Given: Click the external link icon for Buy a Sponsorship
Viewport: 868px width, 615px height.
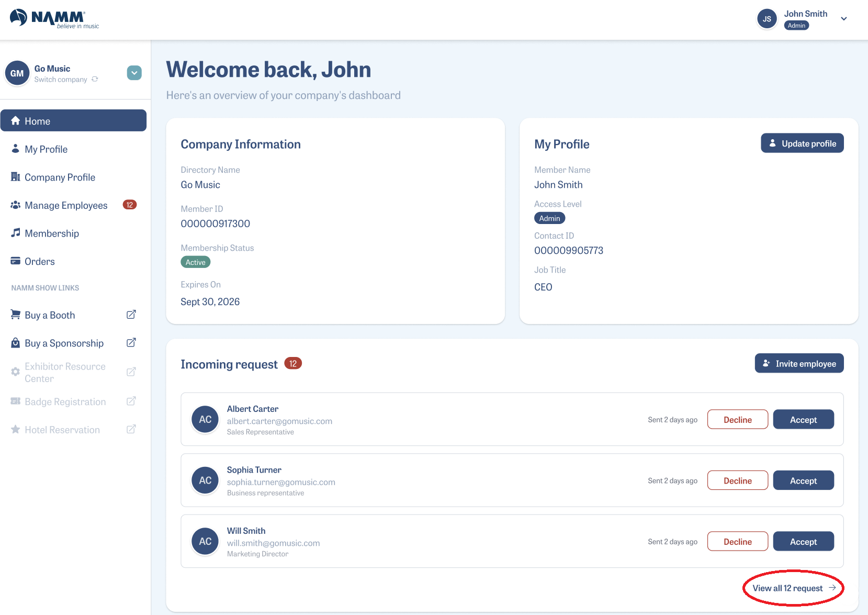Looking at the screenshot, I should (131, 342).
